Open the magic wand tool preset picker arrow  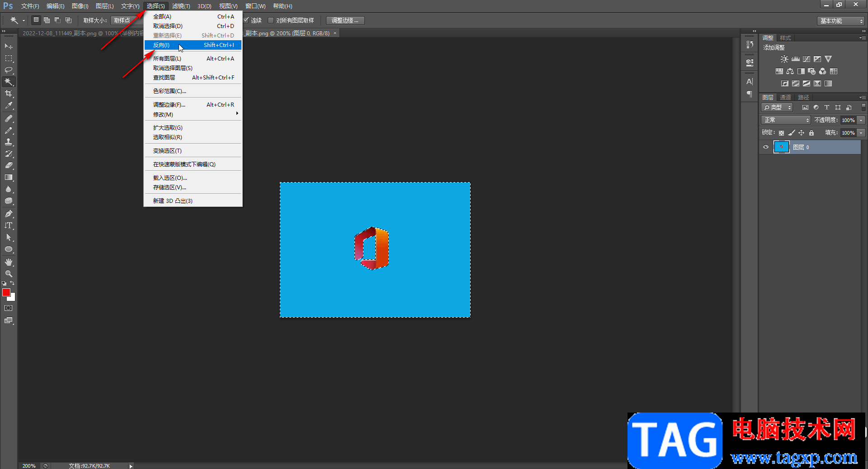(24, 20)
